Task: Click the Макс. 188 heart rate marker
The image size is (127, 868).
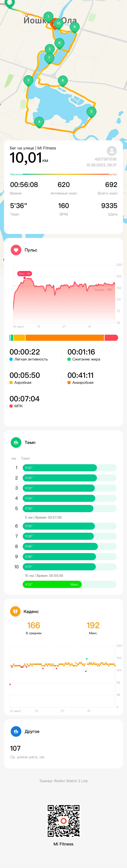Action: (x=25, y=274)
